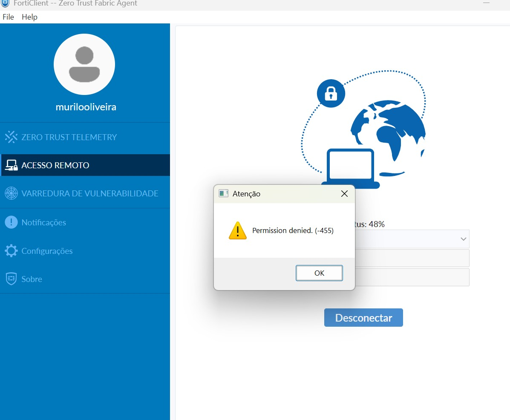This screenshot has height=420, width=510.
Task: Open VARREDURA DE VULNERABILIDADE section
Action: [x=85, y=193]
